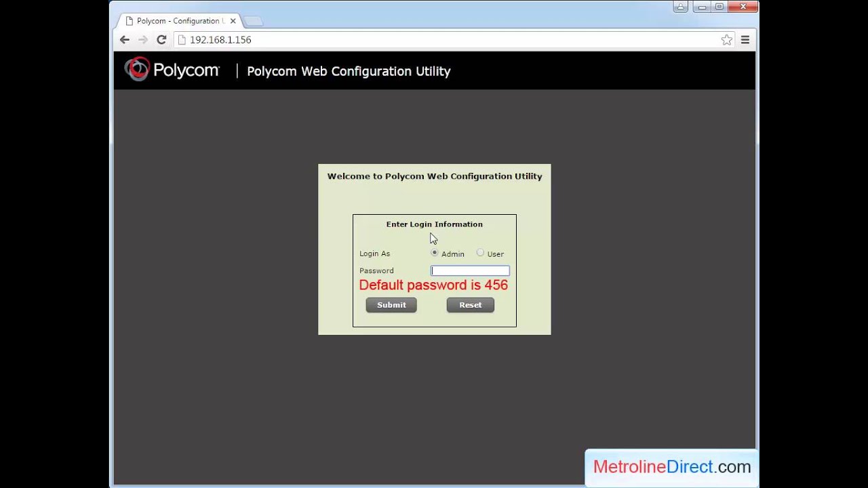Bookmark page with the star icon
Image resolution: width=868 pixels, height=488 pixels.
click(727, 40)
